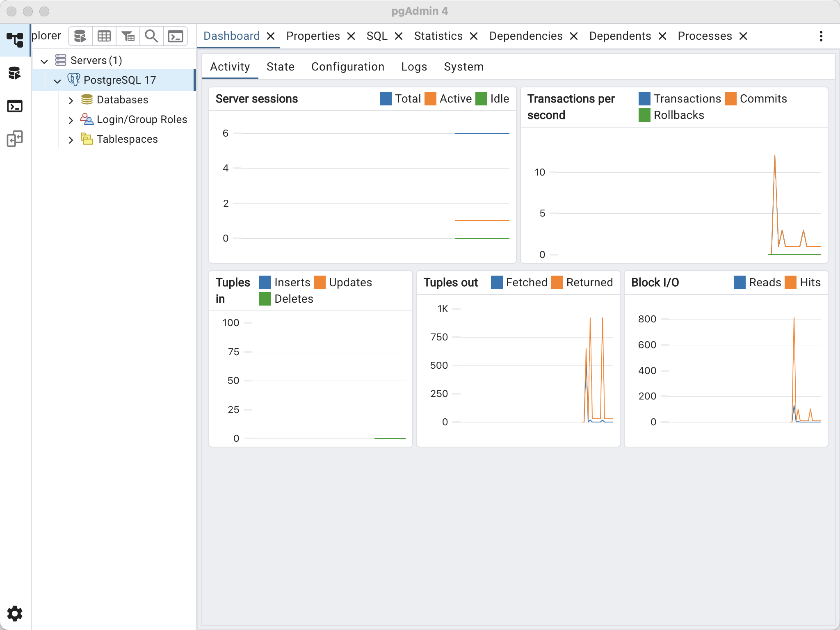This screenshot has height=630, width=840.
Task: Click the Active legend orange swatch
Action: pos(430,99)
